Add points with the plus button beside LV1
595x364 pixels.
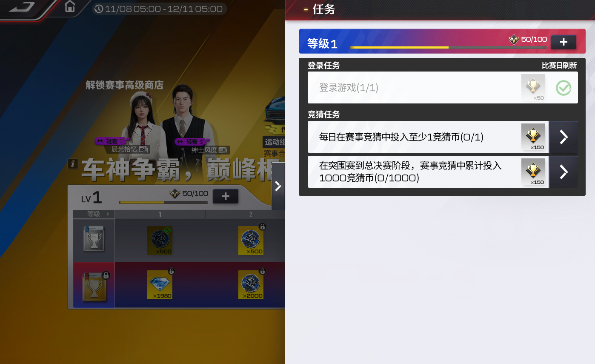point(226,196)
